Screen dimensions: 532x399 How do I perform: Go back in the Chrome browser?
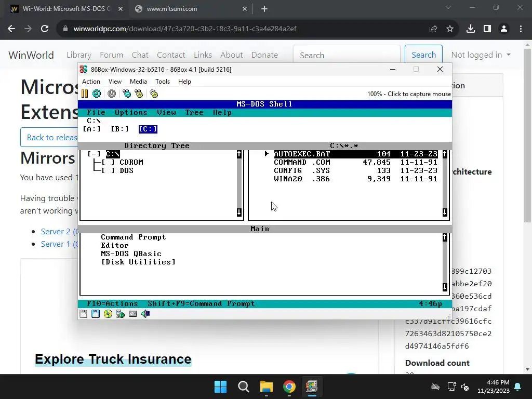point(11,29)
